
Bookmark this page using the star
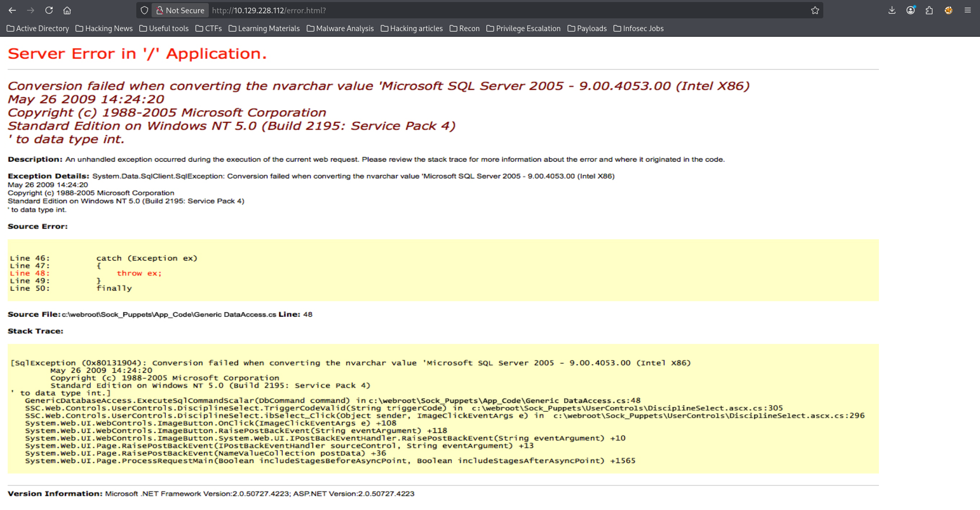(x=815, y=10)
